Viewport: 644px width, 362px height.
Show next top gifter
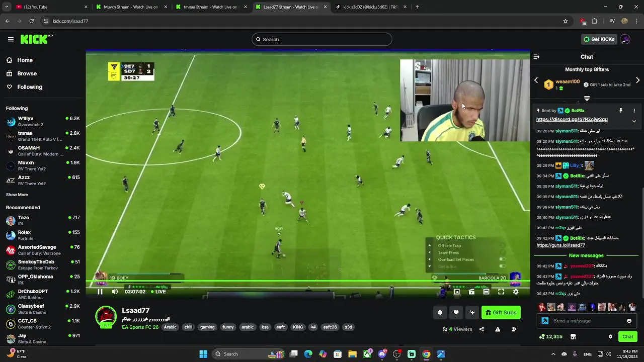[x=637, y=80]
